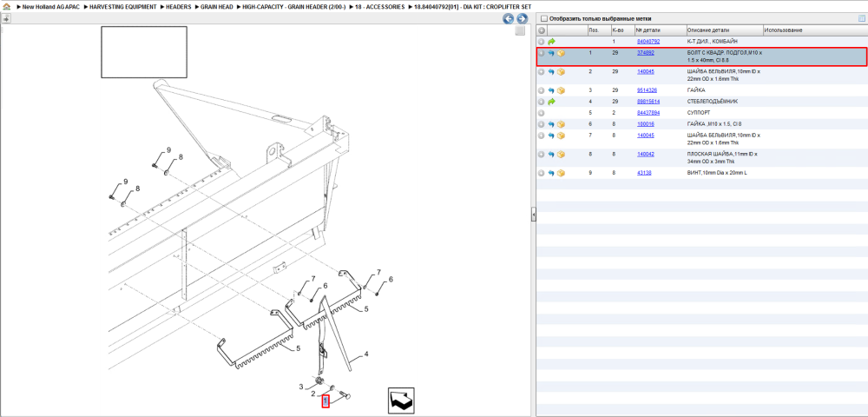
Task: Sort by the 'Поз.' column header
Action: (x=598, y=30)
